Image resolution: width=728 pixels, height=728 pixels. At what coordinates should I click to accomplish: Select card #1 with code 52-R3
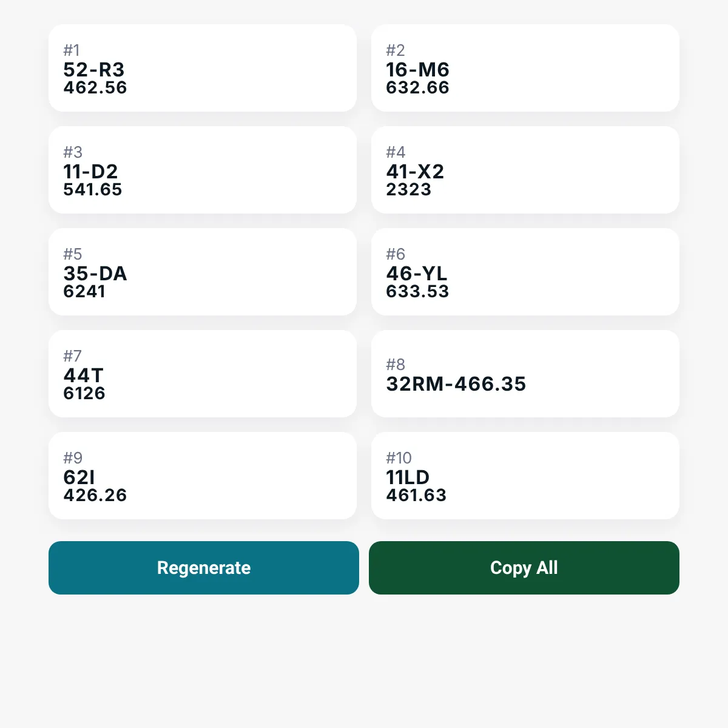click(x=203, y=68)
